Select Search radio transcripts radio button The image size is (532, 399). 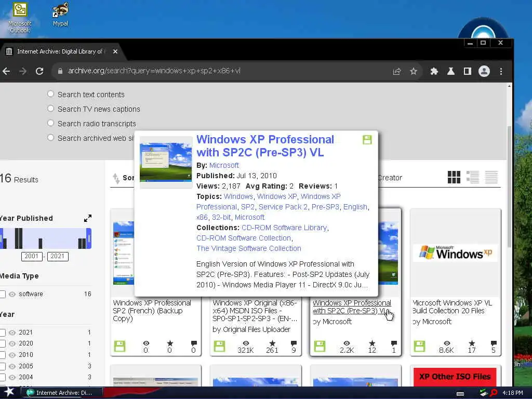click(x=50, y=123)
